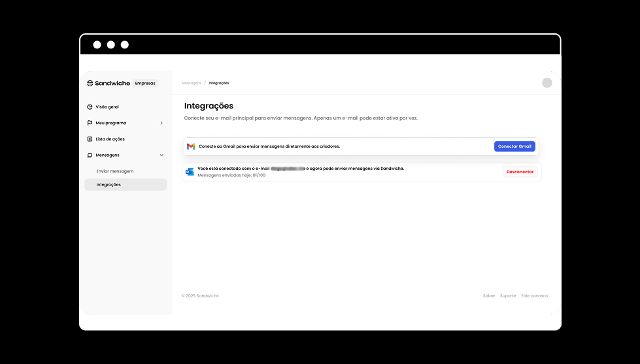The width and height of the screenshot is (640, 364).
Task: Click the Empresas badge next to the logo
Action: pos(145,83)
